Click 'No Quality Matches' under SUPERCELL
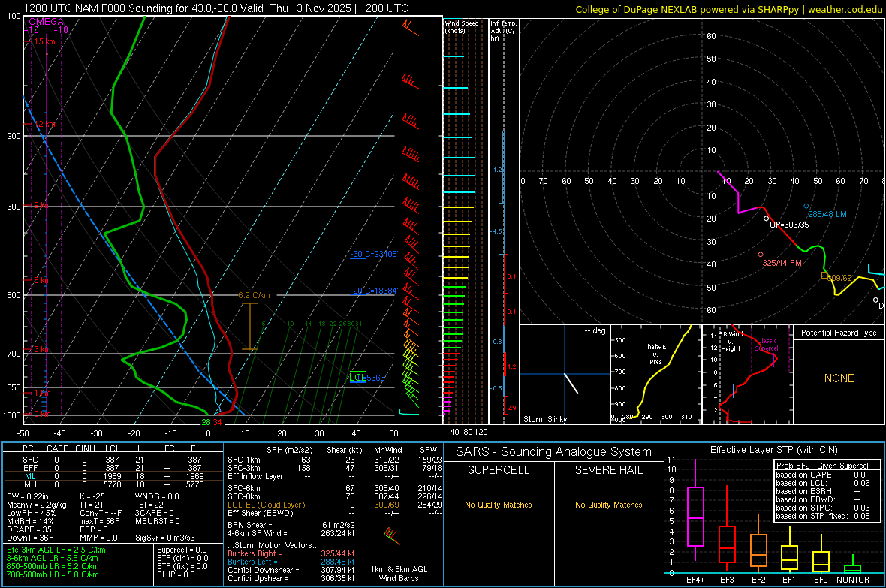The image size is (886, 588). pyautogui.click(x=499, y=505)
